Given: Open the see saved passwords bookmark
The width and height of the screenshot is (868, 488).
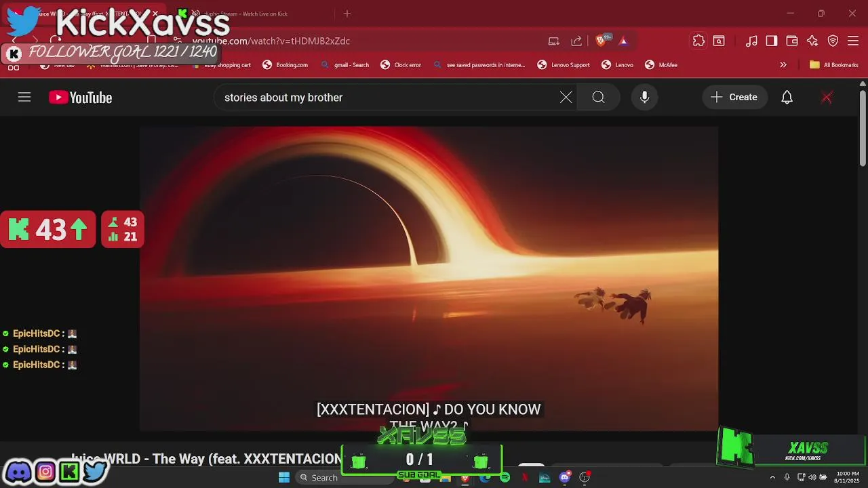Looking at the screenshot, I should (479, 65).
